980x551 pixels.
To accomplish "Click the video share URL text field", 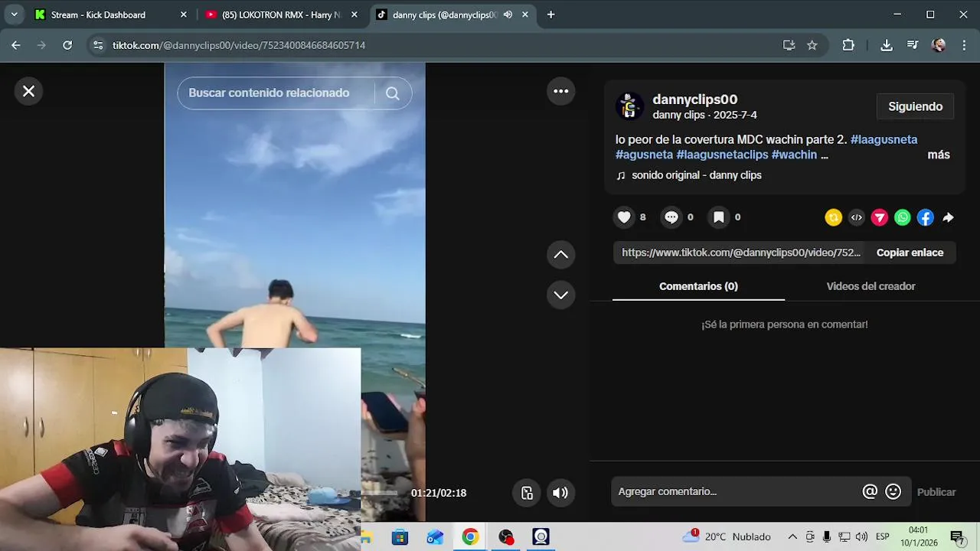I will (x=740, y=253).
